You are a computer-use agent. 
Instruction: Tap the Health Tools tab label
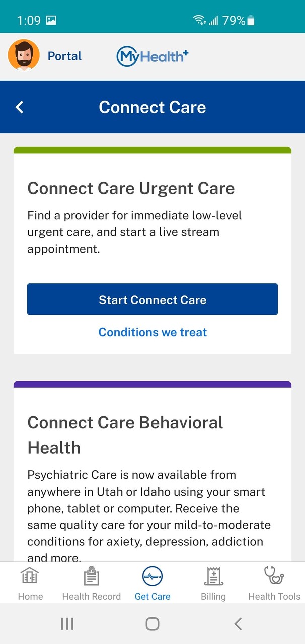[x=274, y=597]
